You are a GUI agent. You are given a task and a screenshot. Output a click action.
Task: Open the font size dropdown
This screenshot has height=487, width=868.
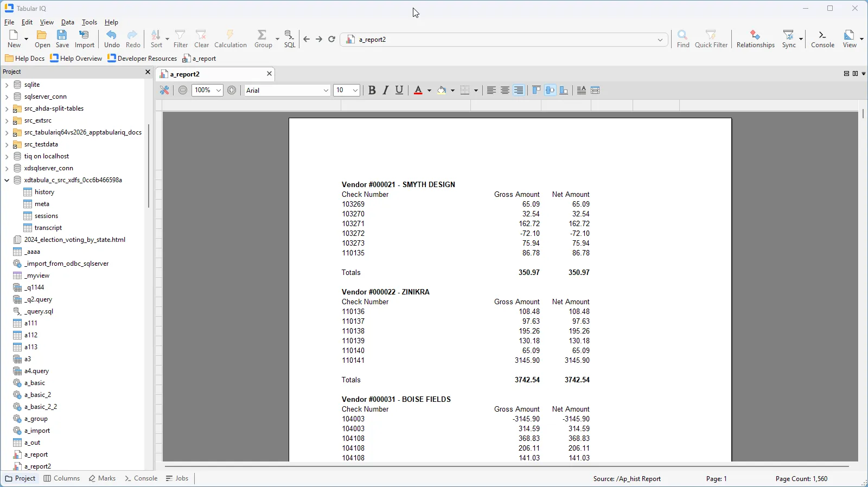tap(355, 90)
